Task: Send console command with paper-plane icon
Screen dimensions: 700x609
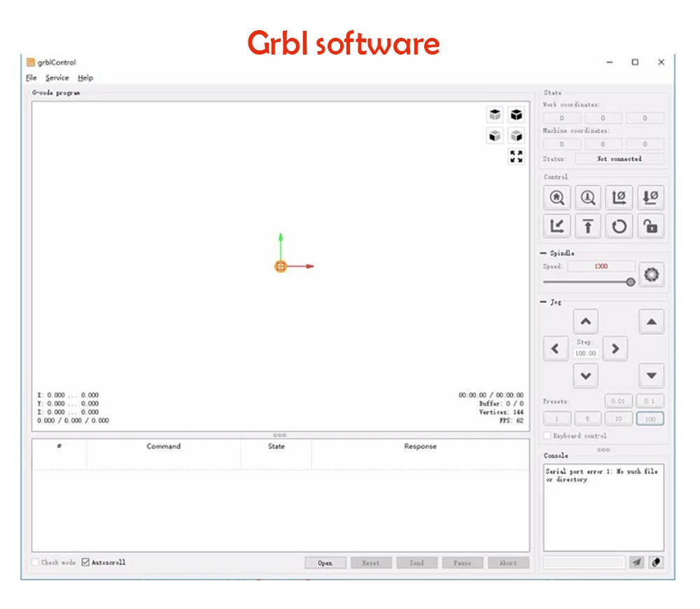Action: point(636,563)
